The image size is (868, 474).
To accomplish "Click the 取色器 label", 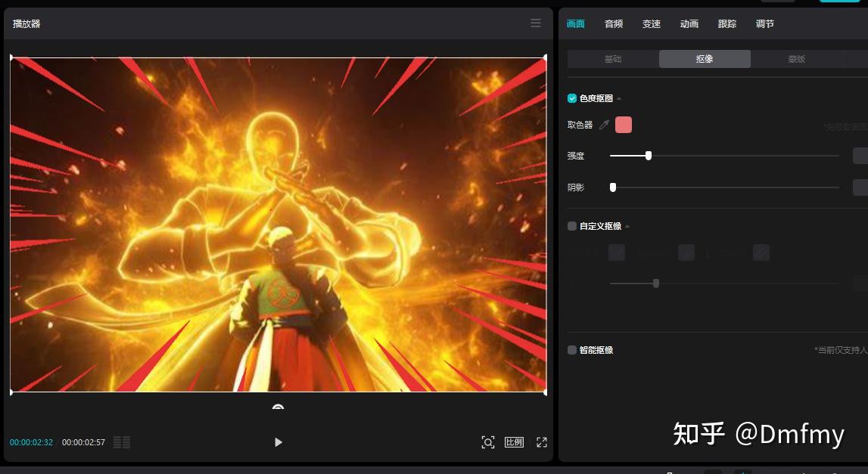I will 580,125.
